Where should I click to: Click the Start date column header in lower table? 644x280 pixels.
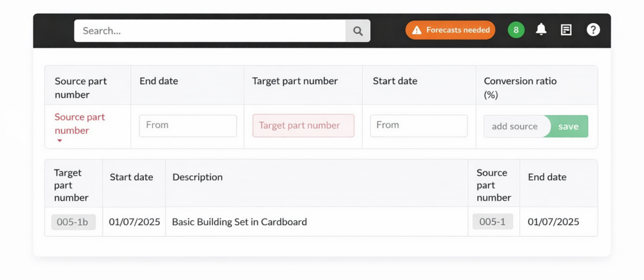[131, 177]
